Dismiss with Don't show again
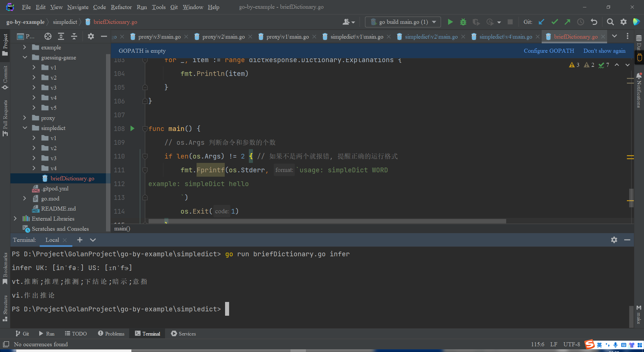644x352 pixels. coord(604,51)
